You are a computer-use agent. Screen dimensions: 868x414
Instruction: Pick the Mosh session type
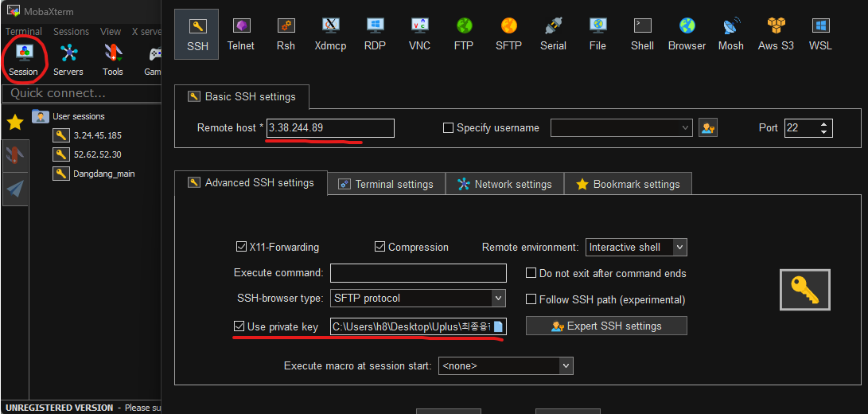(731, 34)
